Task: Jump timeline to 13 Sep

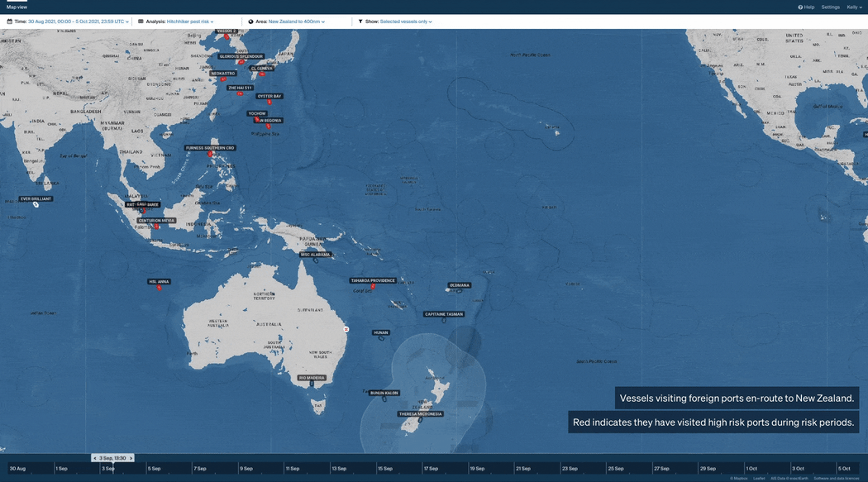Action: (x=339, y=468)
